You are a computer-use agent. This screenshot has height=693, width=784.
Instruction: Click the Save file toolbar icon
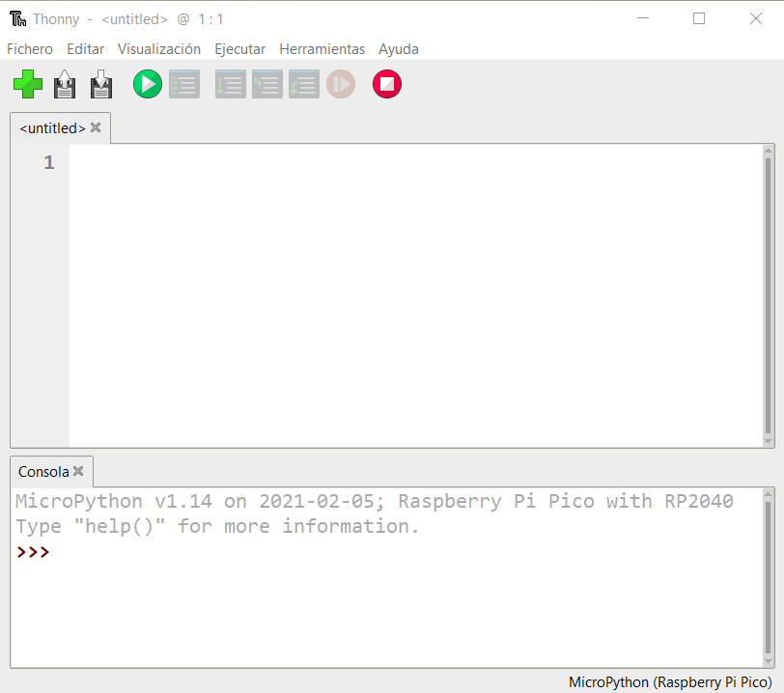(101, 85)
